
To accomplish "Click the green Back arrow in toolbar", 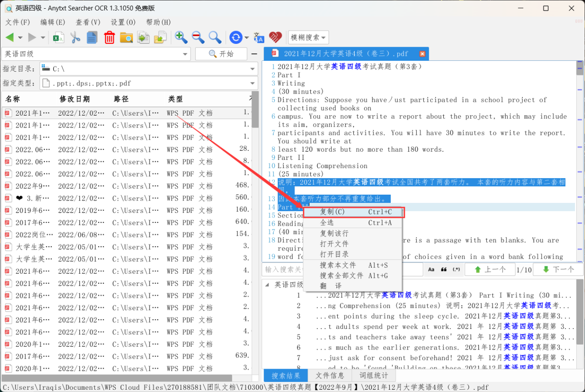I will click(10, 37).
